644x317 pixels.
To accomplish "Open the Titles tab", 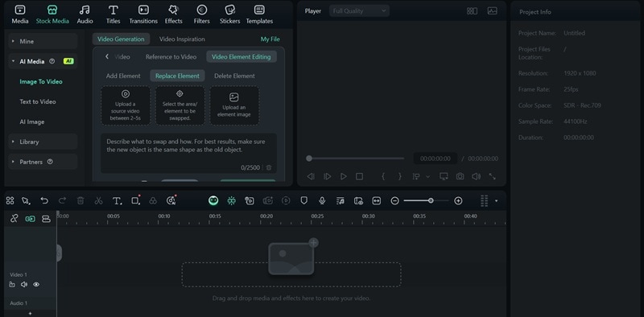I will click(x=114, y=14).
